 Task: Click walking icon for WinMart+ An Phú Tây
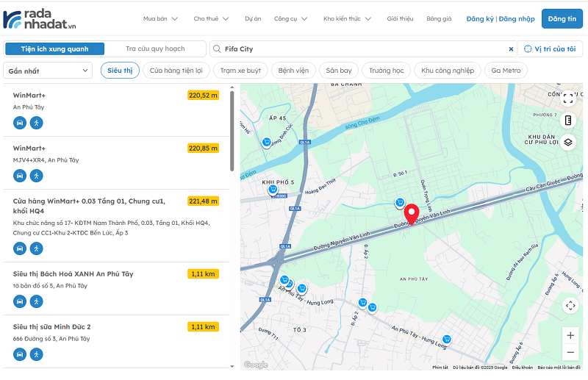(x=36, y=123)
